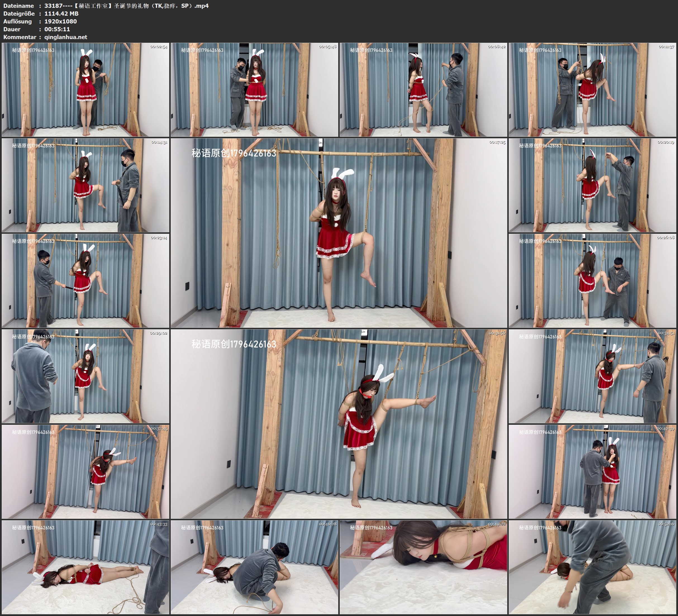Click the qinglanhua.net comment text
678x616 pixels.
point(66,37)
